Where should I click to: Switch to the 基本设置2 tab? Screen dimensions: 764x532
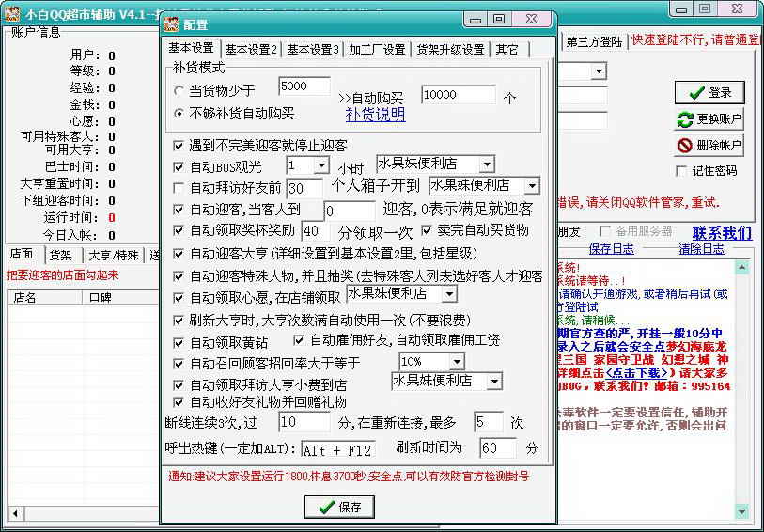pyautogui.click(x=251, y=49)
